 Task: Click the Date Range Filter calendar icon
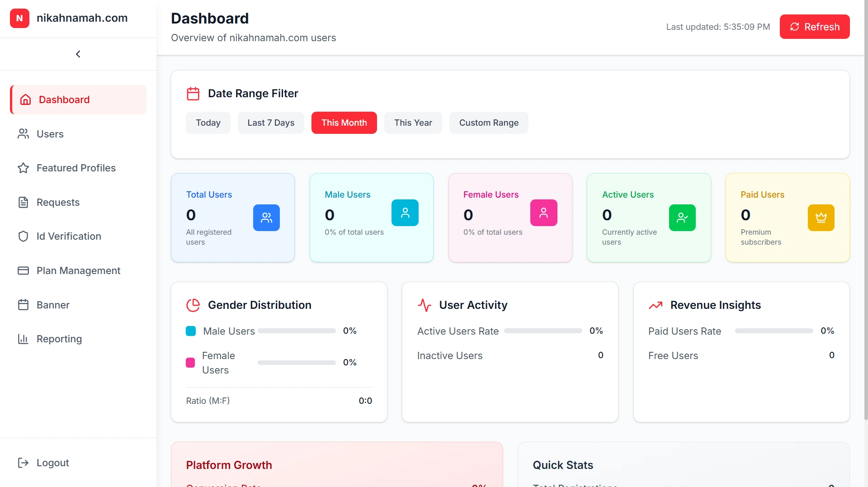click(x=193, y=93)
